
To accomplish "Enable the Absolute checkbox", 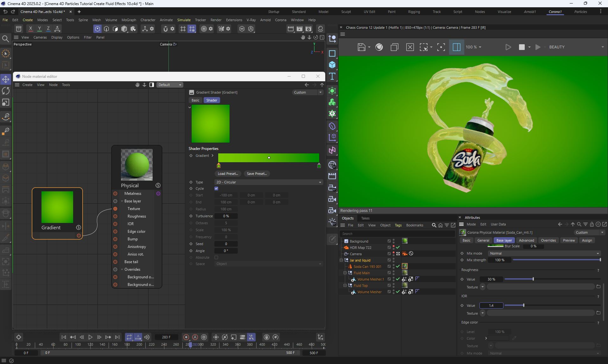I will (216, 257).
